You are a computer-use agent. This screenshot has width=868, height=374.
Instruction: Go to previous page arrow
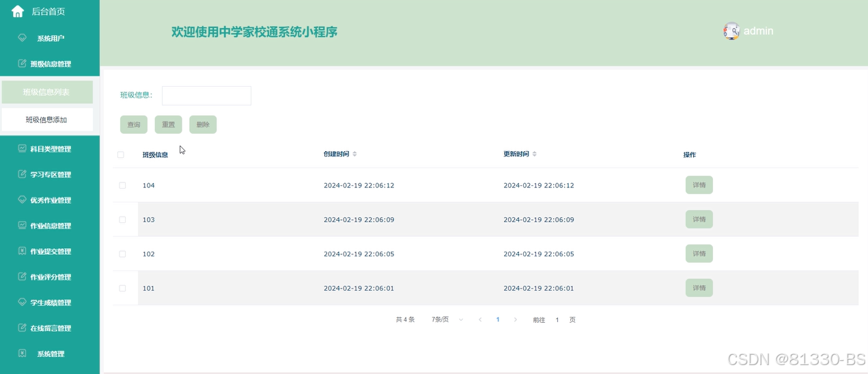click(480, 320)
